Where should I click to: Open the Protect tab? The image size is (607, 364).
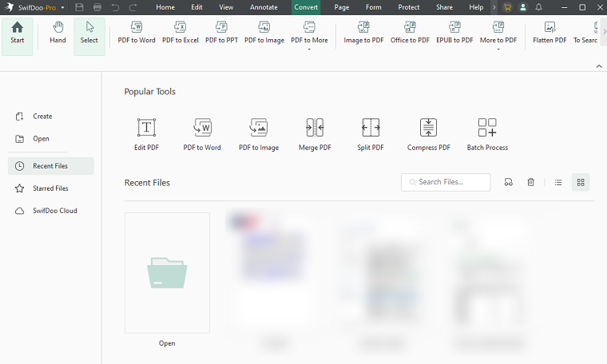[x=409, y=7]
